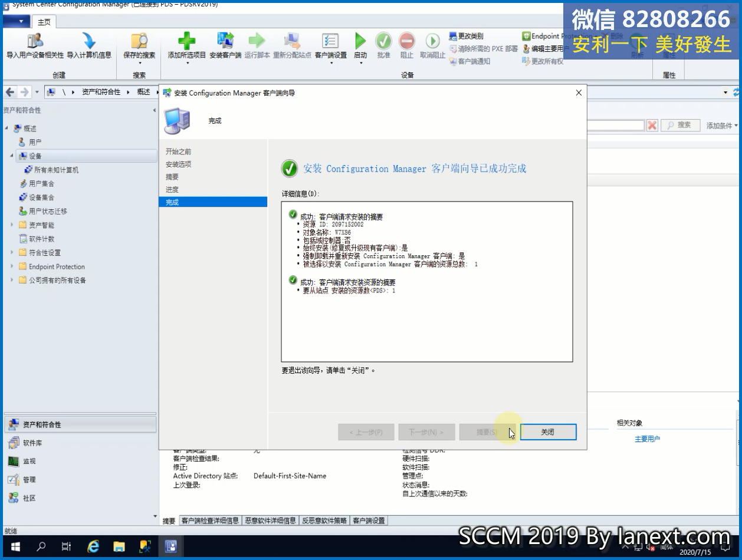Click Reassign Site (重新分配站点) ribbon icon

tap(292, 41)
